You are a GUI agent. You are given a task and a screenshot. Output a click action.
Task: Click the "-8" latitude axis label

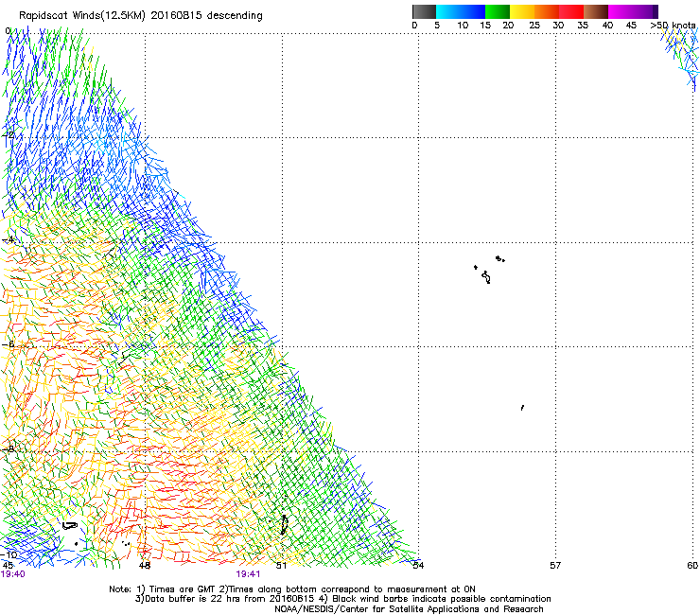[x=8, y=448]
